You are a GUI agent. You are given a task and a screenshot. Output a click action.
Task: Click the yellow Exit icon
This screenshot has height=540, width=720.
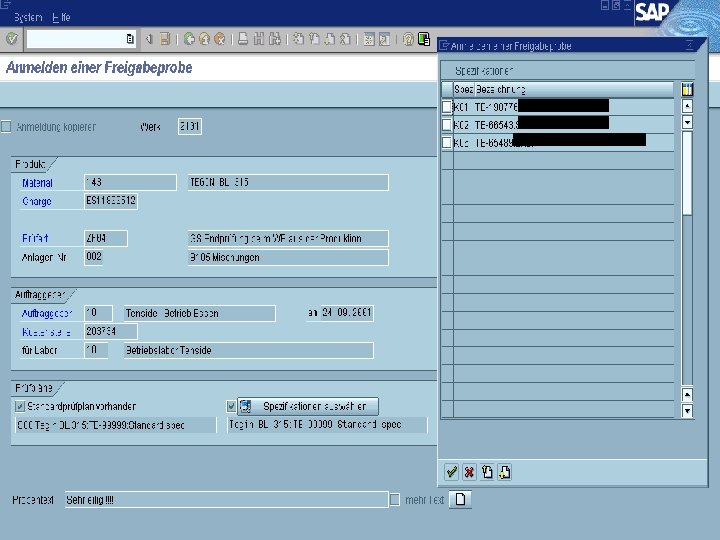(204, 39)
